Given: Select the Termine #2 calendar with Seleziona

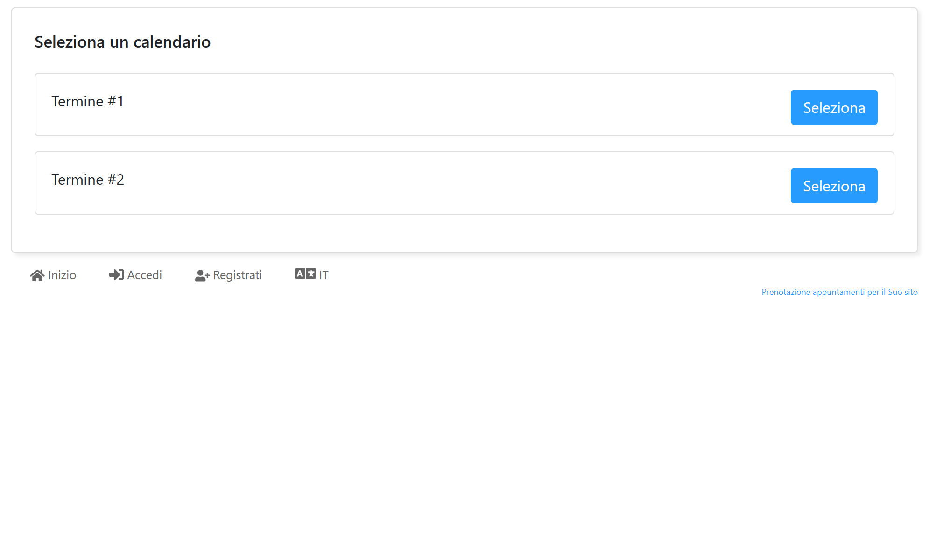Looking at the screenshot, I should tap(834, 186).
